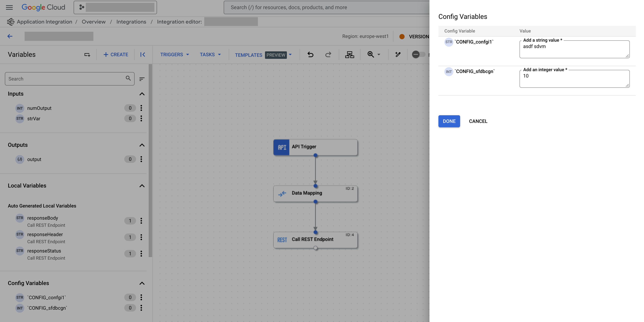Click the Variables panel toggle icon

point(143,54)
